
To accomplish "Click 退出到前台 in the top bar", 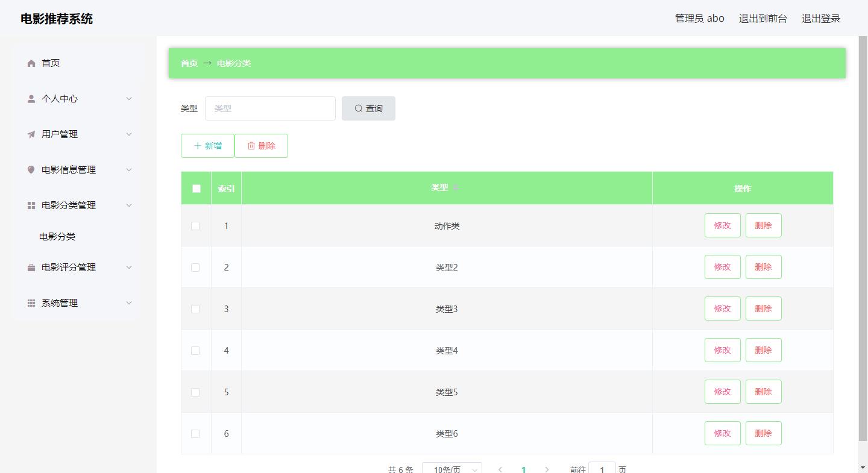I will click(x=763, y=19).
